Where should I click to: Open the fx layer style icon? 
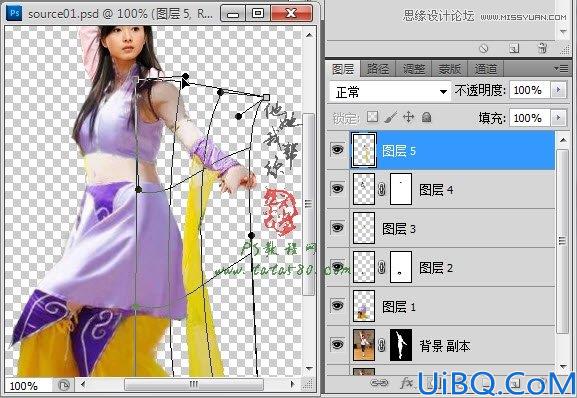[x=407, y=383]
